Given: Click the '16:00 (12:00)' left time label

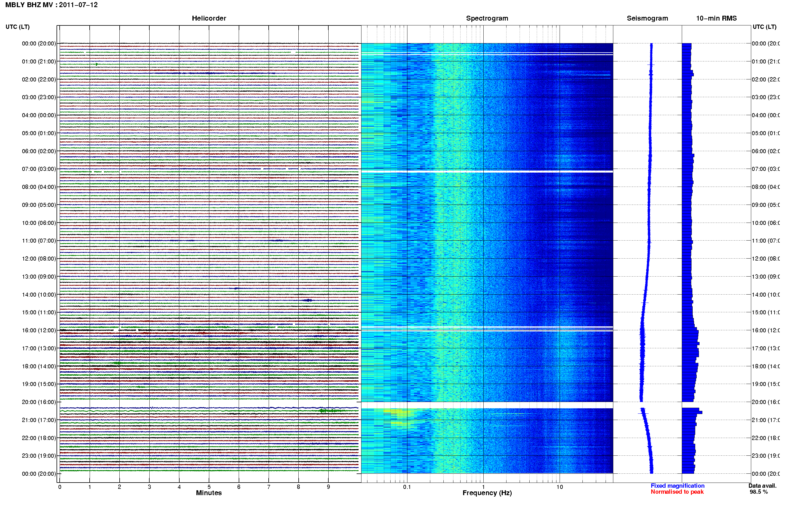Looking at the screenshot, I should pyautogui.click(x=39, y=331).
